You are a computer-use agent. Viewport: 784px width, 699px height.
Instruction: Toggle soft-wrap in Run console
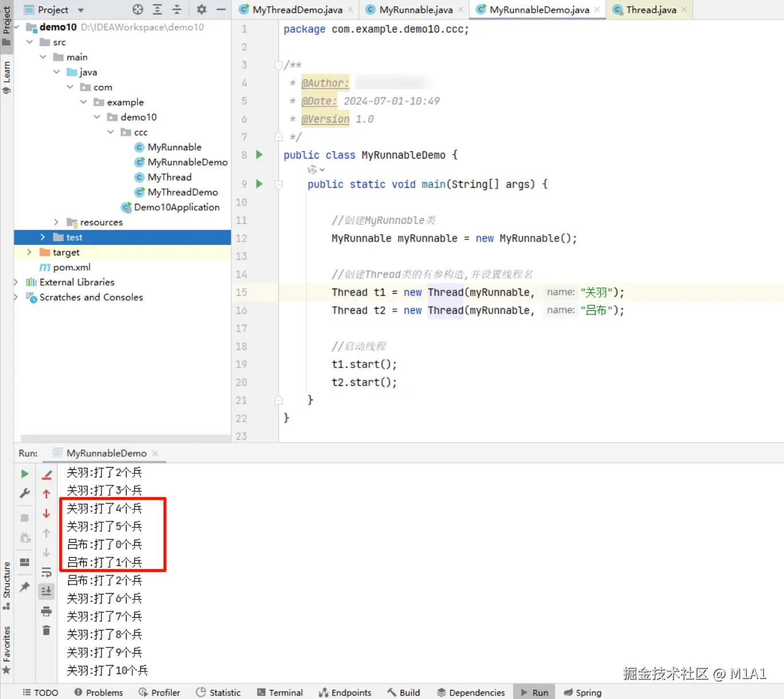point(46,572)
